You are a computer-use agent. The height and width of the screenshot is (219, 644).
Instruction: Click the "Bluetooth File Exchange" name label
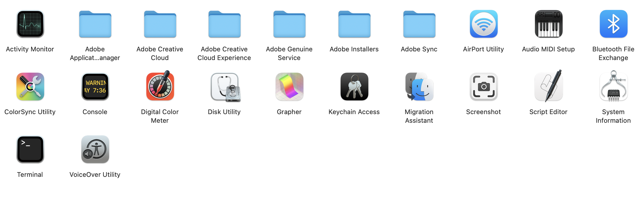click(613, 54)
